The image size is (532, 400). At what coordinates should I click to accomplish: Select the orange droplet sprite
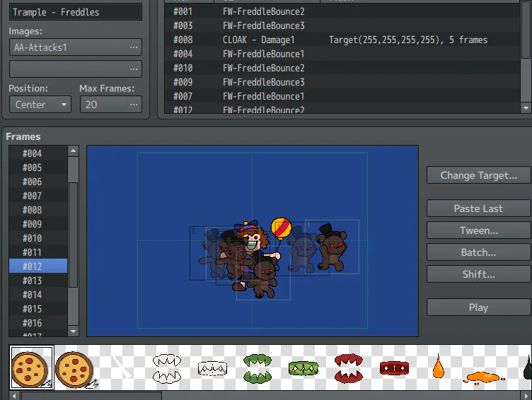tap(439, 366)
